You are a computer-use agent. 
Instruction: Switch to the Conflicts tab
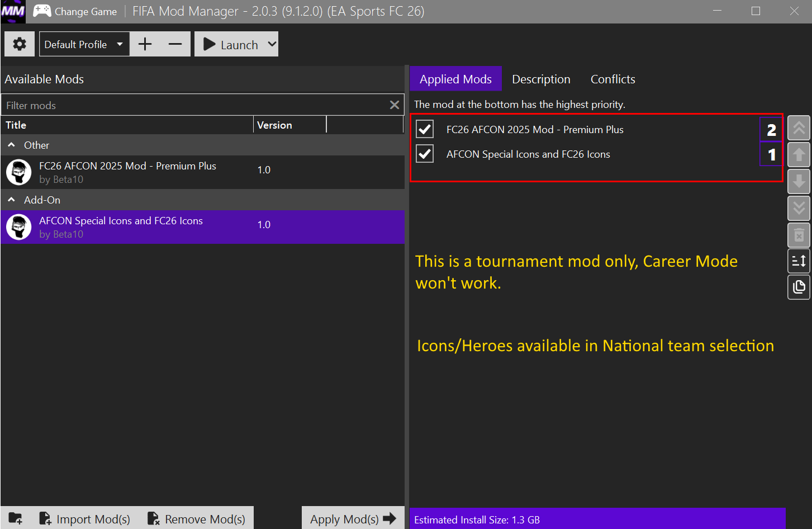pyautogui.click(x=612, y=79)
